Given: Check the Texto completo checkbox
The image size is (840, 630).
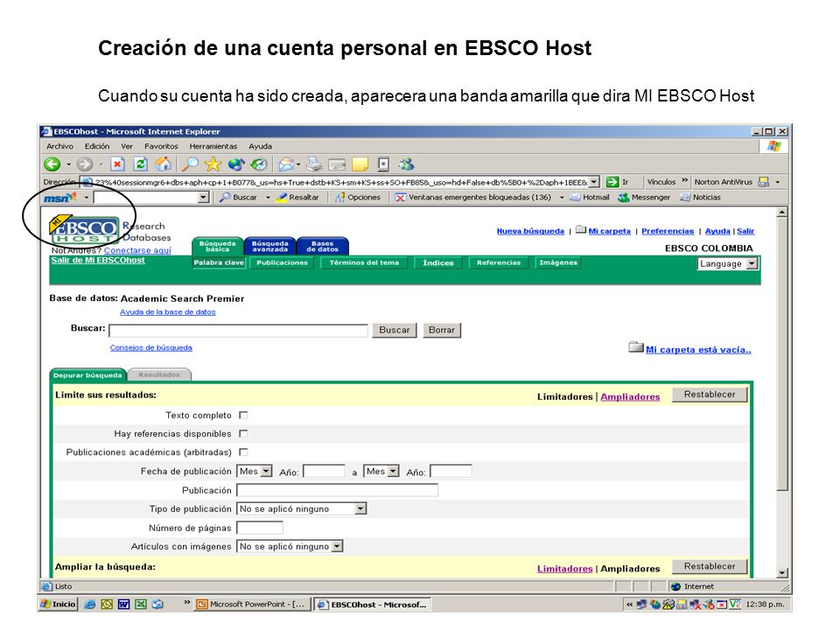Looking at the screenshot, I should point(243,415).
